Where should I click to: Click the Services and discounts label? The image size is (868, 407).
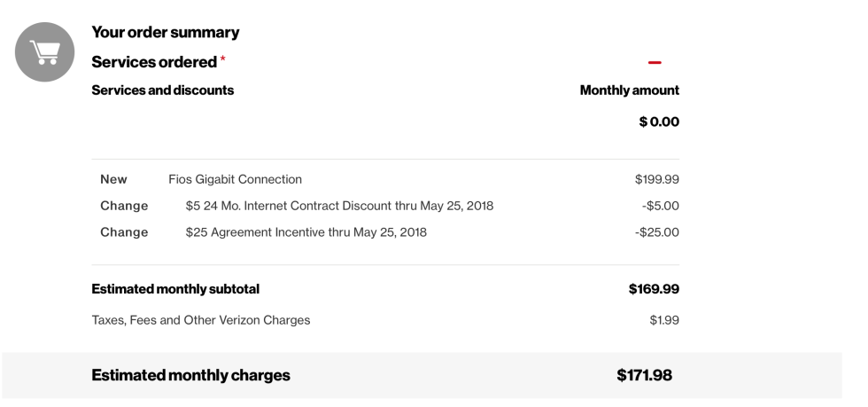[162, 90]
